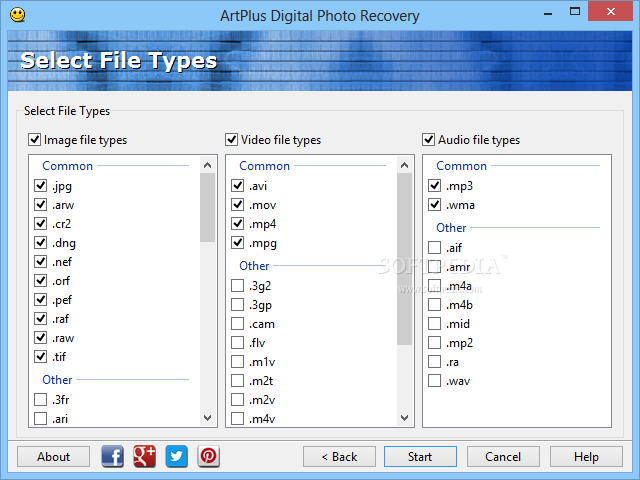
Task: Disable the .tif image type
Action: [40, 356]
